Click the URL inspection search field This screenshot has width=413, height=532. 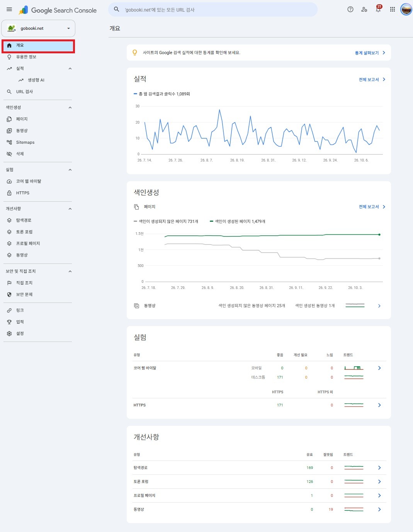point(213,10)
